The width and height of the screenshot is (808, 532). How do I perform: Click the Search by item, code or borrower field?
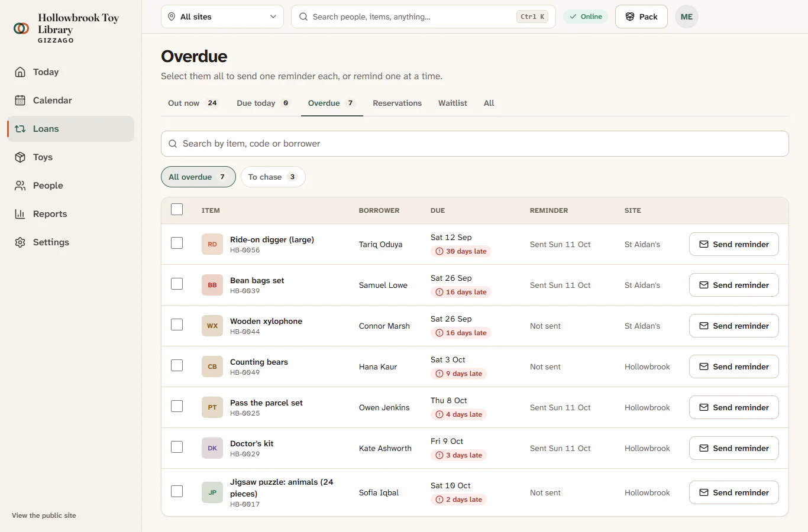coord(475,144)
